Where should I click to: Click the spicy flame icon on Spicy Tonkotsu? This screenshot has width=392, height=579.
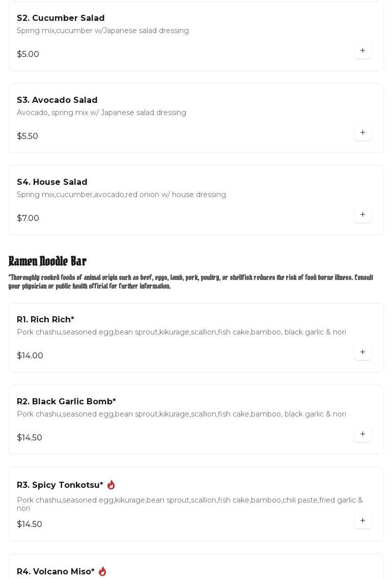pos(111,485)
